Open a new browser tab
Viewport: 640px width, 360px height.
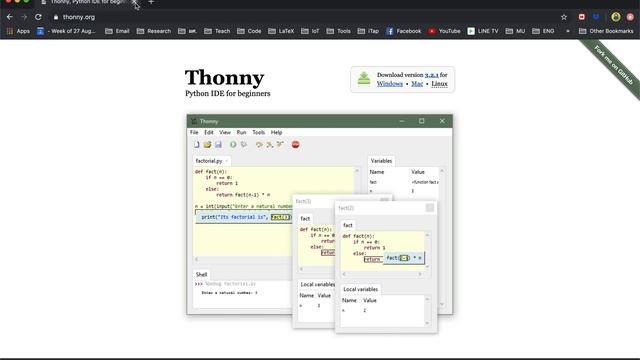pyautogui.click(x=151, y=2)
